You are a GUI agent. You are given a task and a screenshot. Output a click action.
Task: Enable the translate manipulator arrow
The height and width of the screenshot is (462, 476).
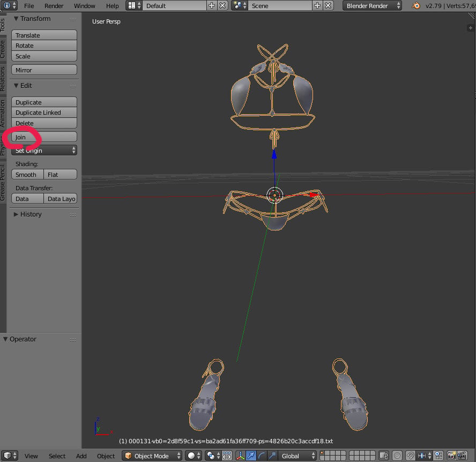tap(251, 456)
